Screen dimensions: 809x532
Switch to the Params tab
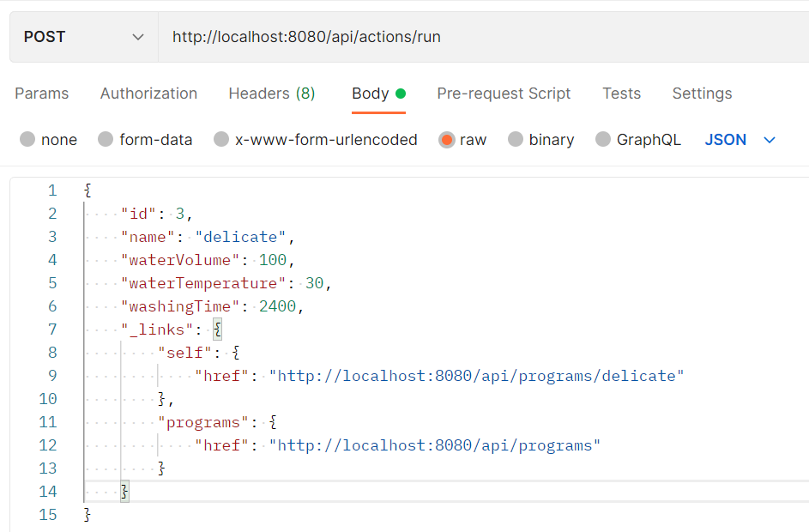41,93
